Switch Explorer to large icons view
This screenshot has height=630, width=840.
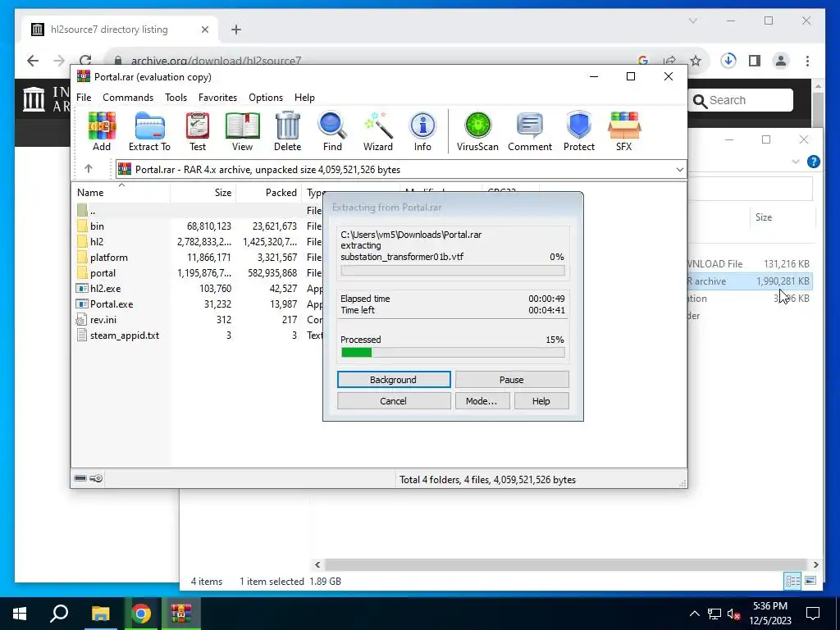(810, 581)
